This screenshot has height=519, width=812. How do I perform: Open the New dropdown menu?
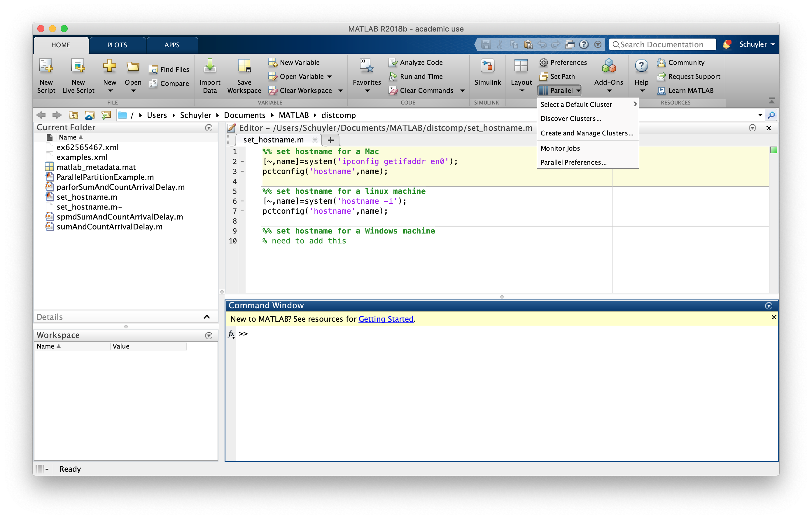coord(110,76)
